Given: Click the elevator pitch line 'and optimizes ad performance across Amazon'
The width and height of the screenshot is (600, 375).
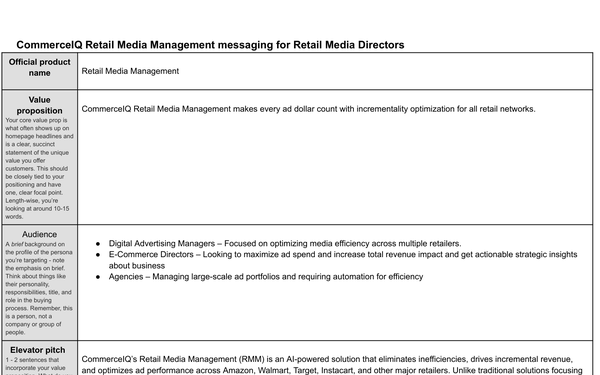Looking at the screenshot, I should [x=332, y=370].
